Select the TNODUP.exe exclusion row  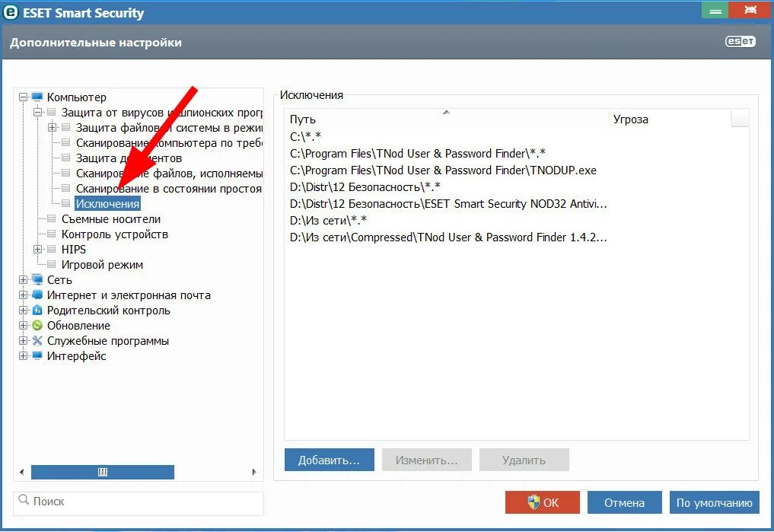click(516, 170)
